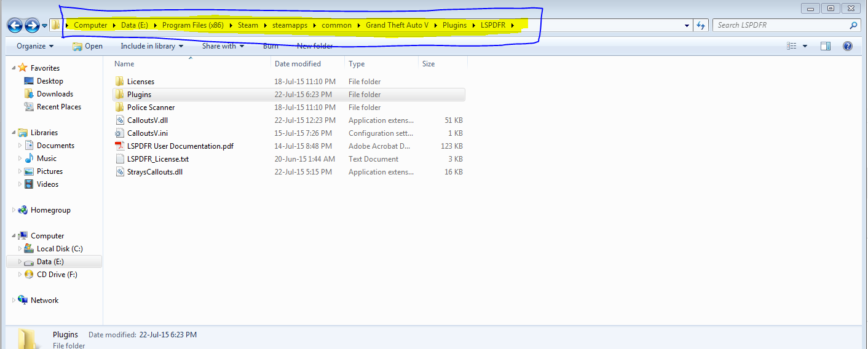The height and width of the screenshot is (349, 868).
Task: Click Grand Theft Auto V breadcrumb segment
Action: tap(397, 25)
